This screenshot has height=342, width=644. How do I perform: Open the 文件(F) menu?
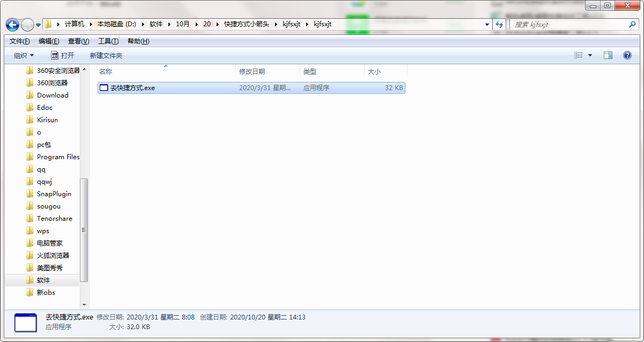(x=20, y=41)
